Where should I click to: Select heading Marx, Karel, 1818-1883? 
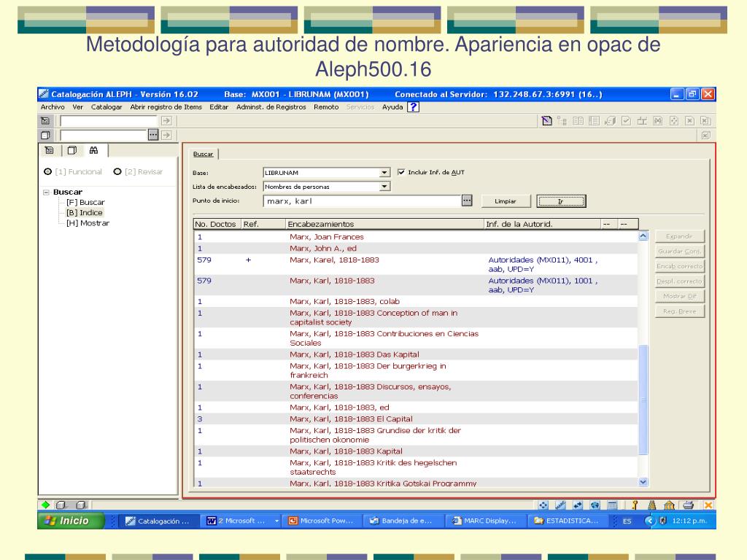pyautogui.click(x=334, y=260)
